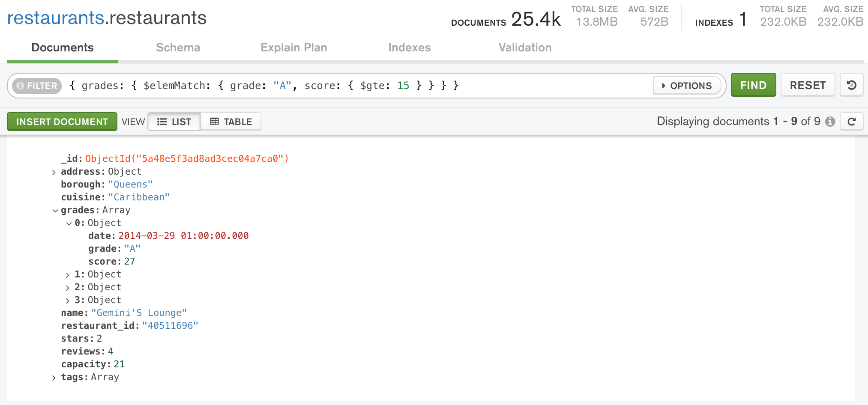Switch to TABLE view
This screenshot has height=405, width=868.
(x=231, y=122)
